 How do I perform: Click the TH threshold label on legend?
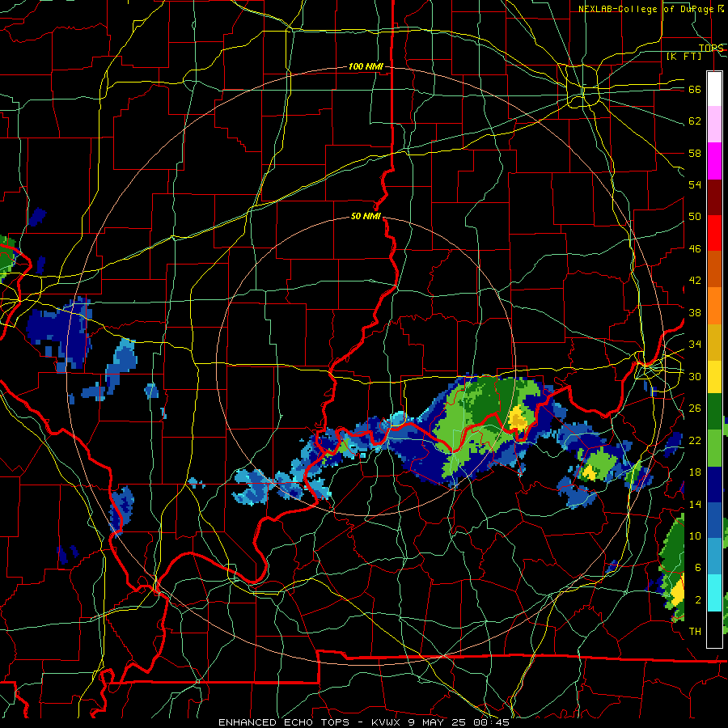(695, 632)
